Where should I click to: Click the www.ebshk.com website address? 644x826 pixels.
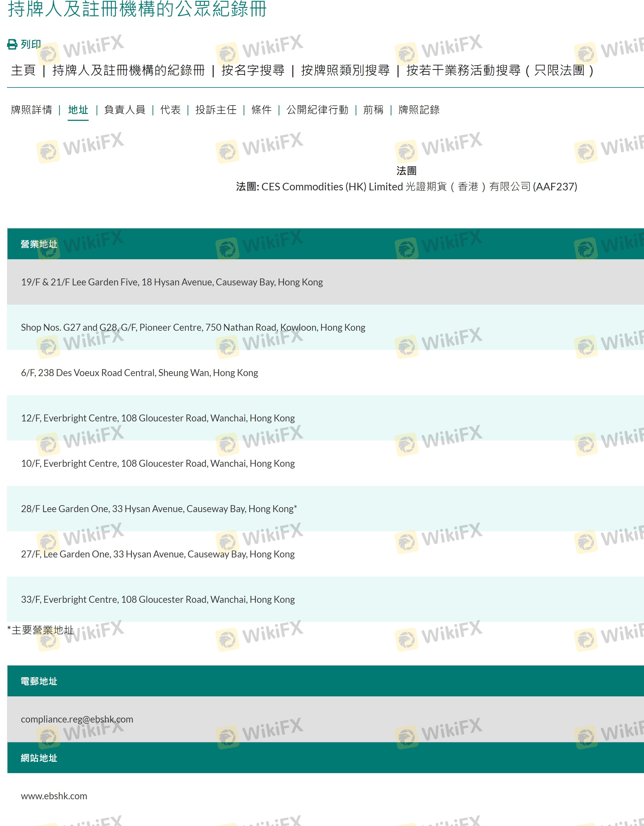pyautogui.click(x=54, y=796)
